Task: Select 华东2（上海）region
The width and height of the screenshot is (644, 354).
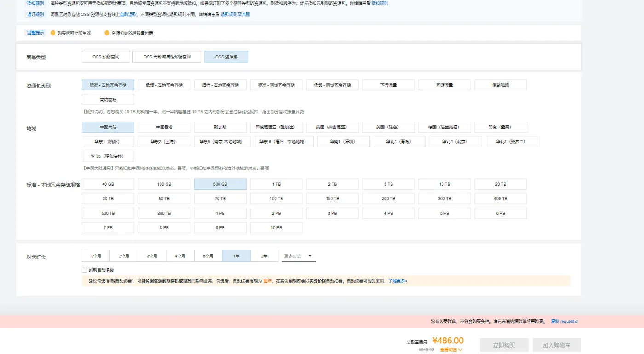Action: [x=164, y=142]
